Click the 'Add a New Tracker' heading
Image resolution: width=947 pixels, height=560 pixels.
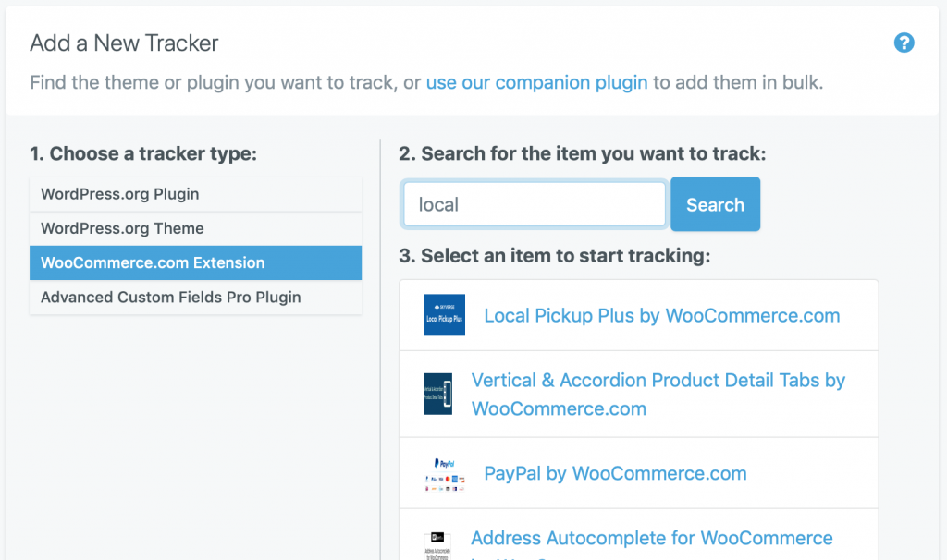click(x=124, y=43)
